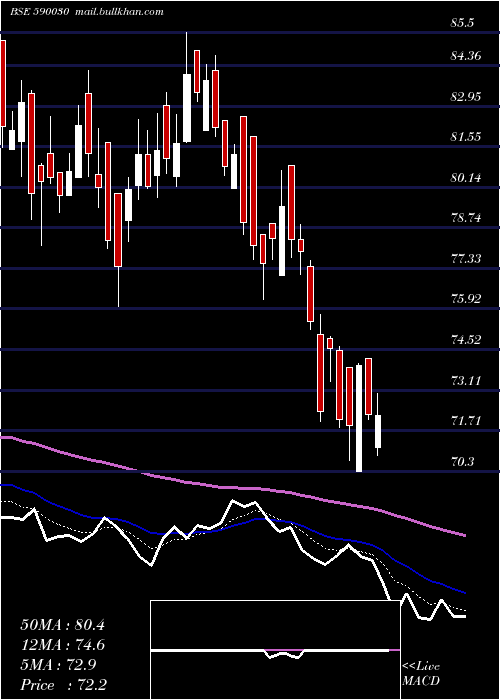Click the 73.11 price axis label
Image resolution: width=500 pixels, height=700 pixels.
466,381
